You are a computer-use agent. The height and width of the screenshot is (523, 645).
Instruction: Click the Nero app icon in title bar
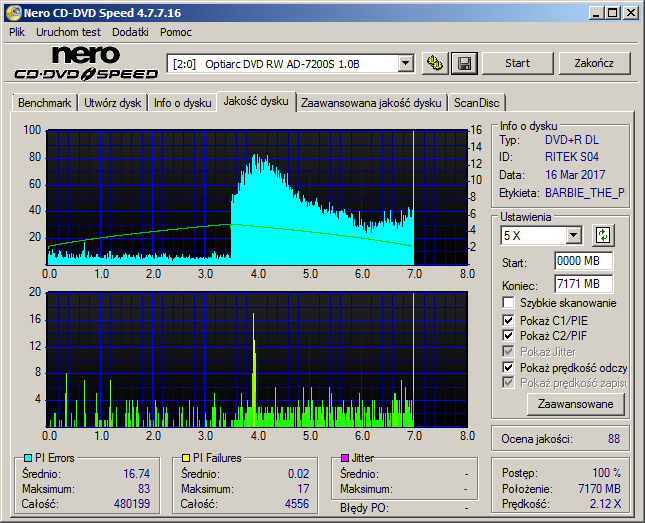click(13, 13)
